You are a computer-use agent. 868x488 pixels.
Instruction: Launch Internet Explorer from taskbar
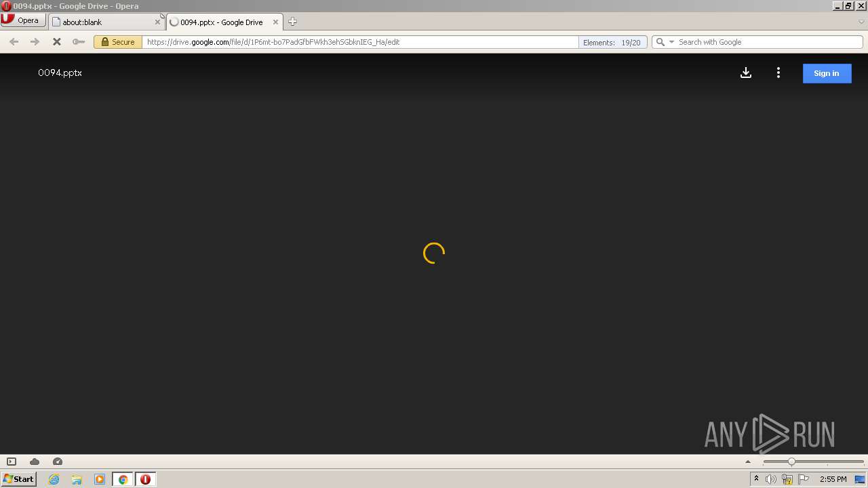pyautogui.click(x=54, y=479)
